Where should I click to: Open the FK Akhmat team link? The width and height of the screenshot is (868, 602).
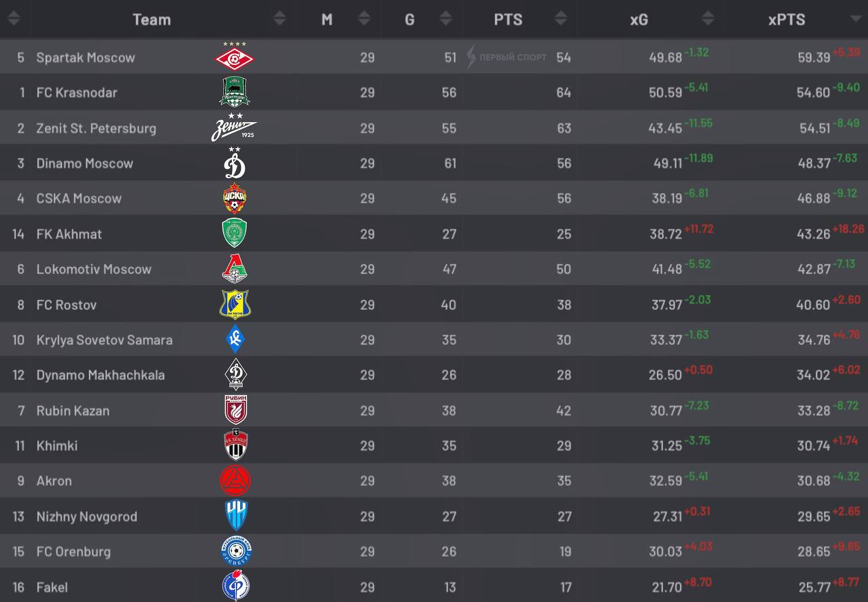click(69, 234)
